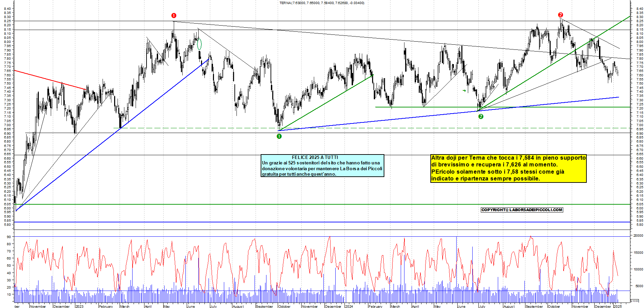
Task: Click the '90' oscillator scale label
Action: click(9, 237)
